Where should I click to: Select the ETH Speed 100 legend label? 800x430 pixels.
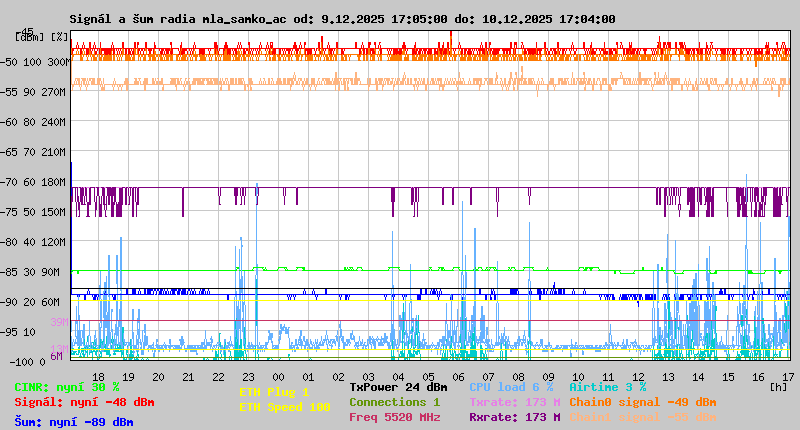[x=284, y=407]
